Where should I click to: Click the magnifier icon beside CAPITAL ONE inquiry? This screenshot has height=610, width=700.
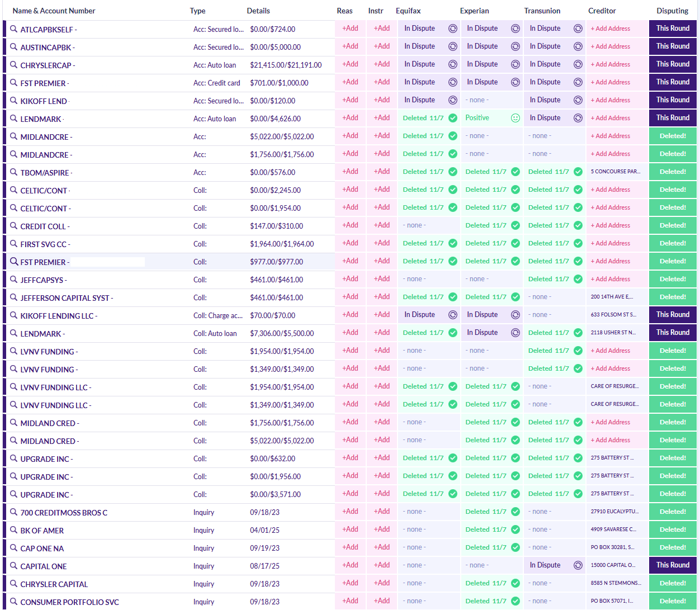click(13, 566)
